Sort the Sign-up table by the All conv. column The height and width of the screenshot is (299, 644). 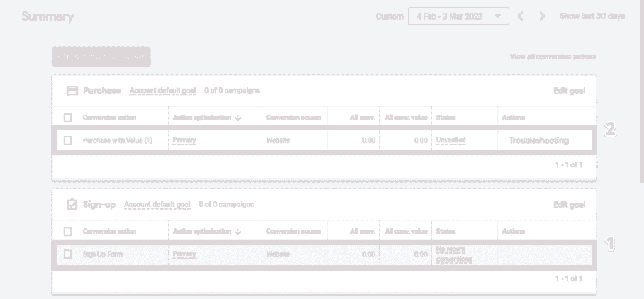click(x=362, y=232)
